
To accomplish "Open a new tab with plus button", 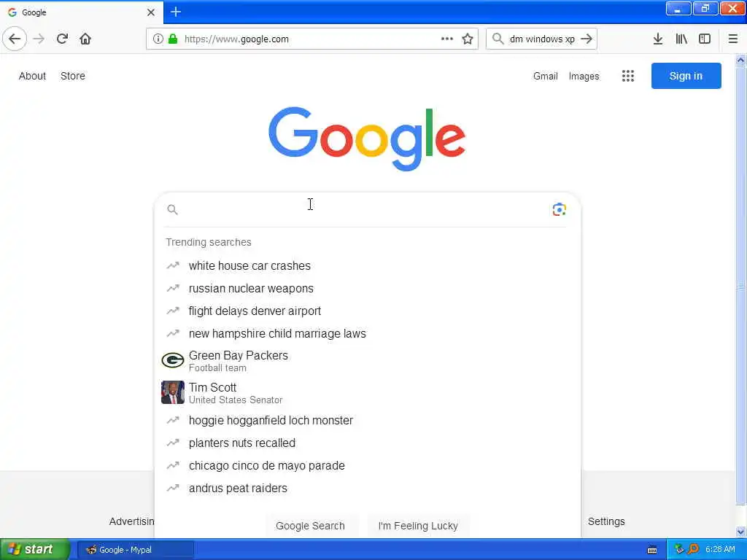I will click(176, 12).
